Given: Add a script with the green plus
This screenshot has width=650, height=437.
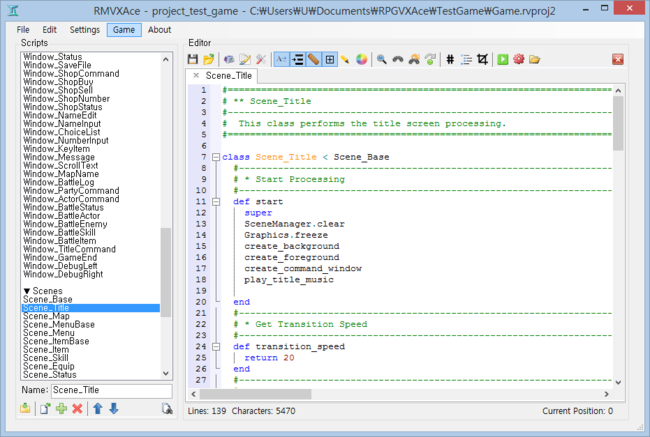Looking at the screenshot, I should coord(61,409).
